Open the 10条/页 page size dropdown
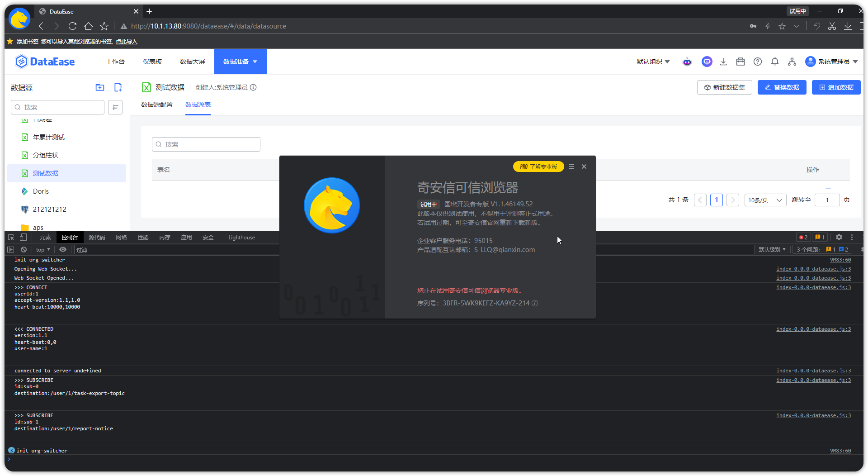This screenshot has width=868, height=476. click(x=765, y=200)
